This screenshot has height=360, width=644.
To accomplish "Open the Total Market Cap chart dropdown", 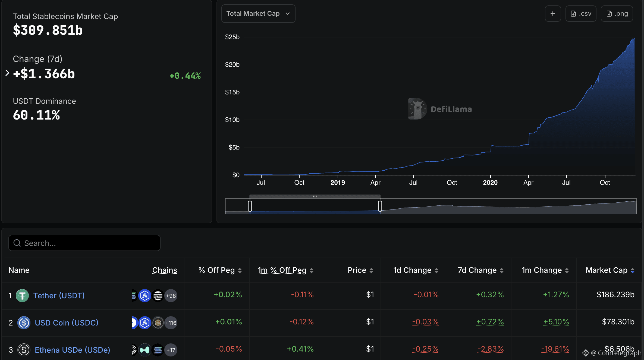I will [x=258, y=13].
